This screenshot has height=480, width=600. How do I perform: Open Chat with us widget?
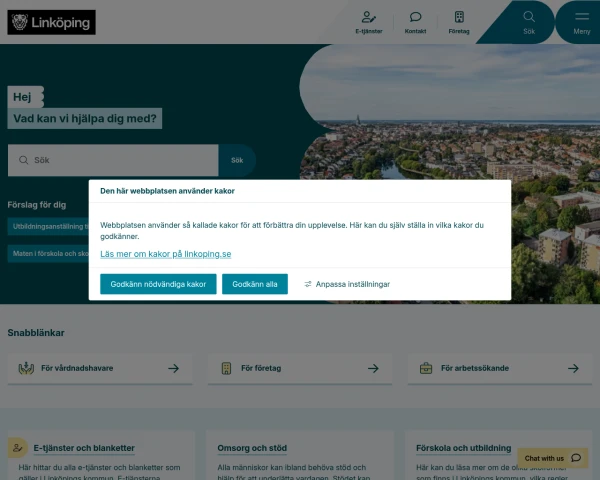pyautogui.click(x=552, y=458)
